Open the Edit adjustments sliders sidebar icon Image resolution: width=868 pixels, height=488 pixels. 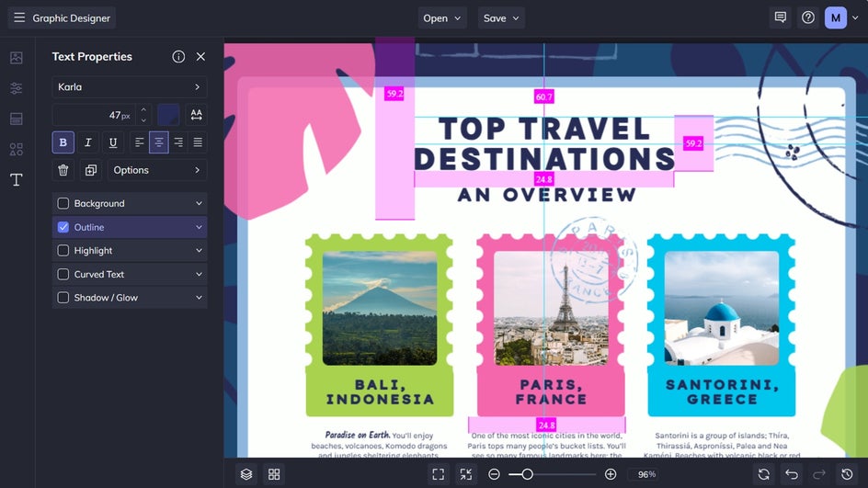point(17,88)
